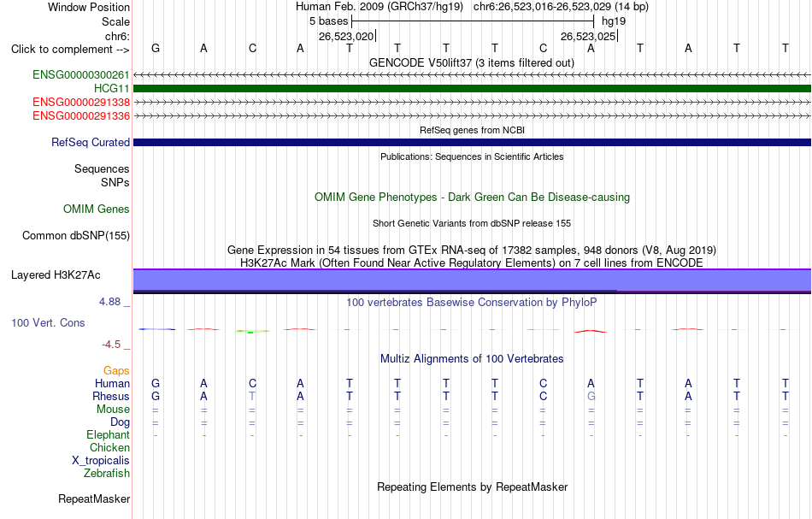The height and width of the screenshot is (519, 812).
Task: Click the green HCG11 gene bar
Action: click(x=472, y=89)
